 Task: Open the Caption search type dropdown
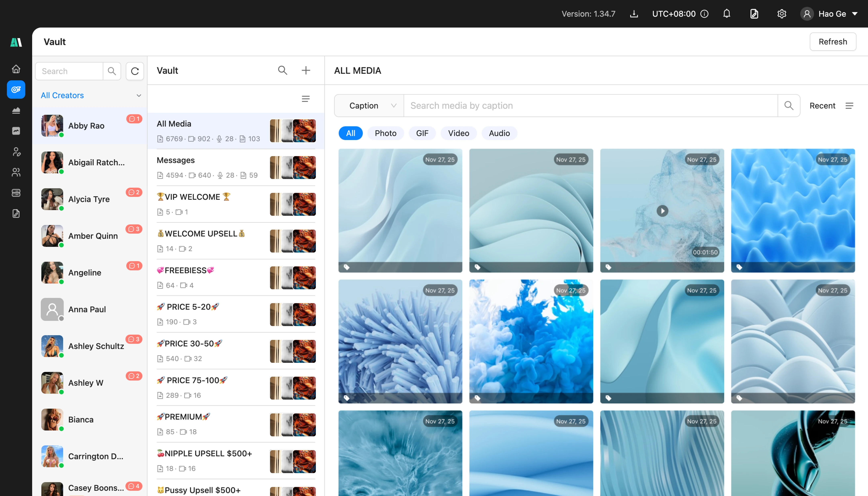point(369,106)
